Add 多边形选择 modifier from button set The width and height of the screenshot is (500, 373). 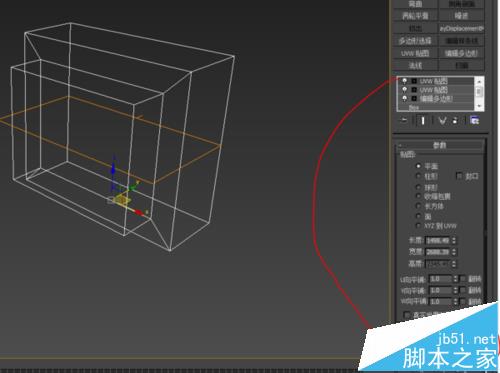[x=415, y=41]
